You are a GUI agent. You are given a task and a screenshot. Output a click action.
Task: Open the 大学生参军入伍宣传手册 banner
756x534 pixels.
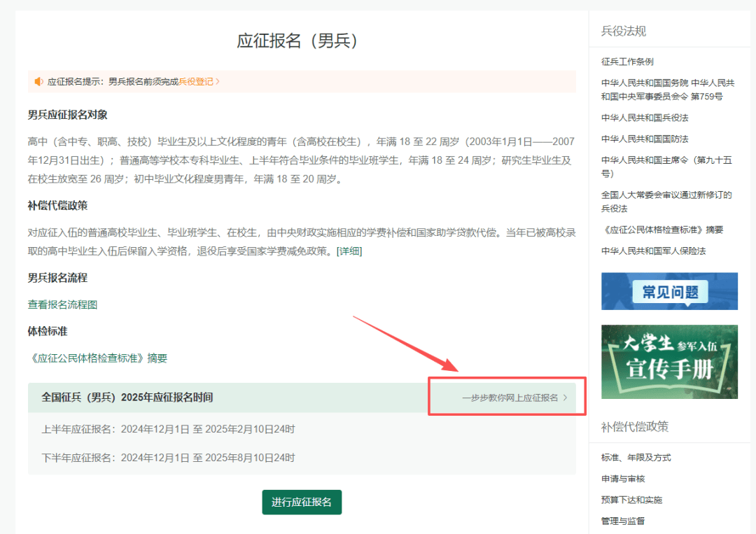point(669,362)
